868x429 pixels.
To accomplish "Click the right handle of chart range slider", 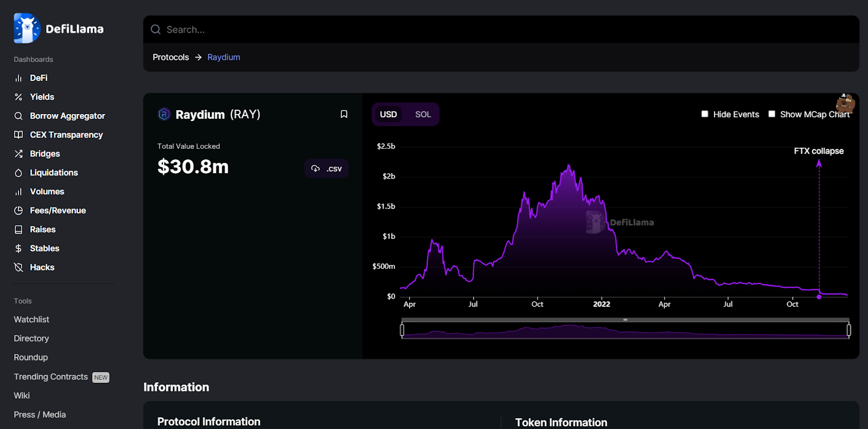I will click(849, 330).
